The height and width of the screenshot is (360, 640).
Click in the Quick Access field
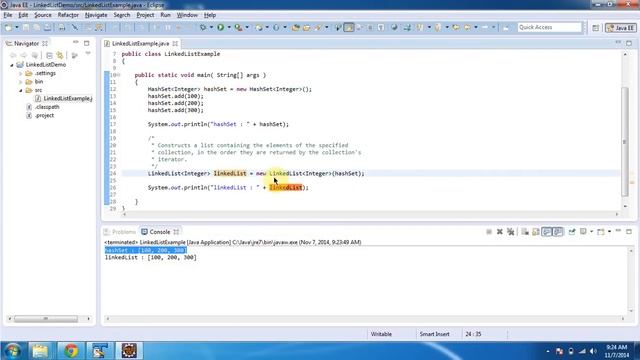[549, 27]
